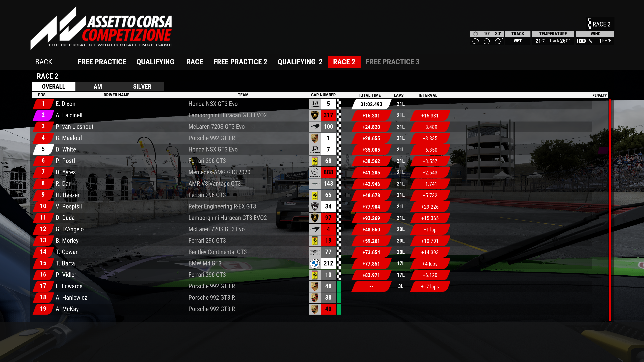Click the Honda logo beside car number 5
Screen dimensions: 644x362
pyautogui.click(x=314, y=104)
